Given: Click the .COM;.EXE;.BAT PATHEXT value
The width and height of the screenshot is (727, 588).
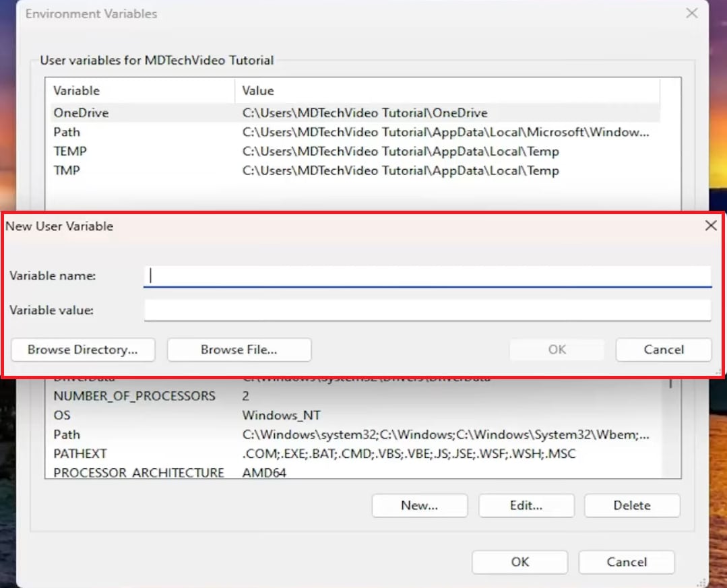Looking at the screenshot, I should coord(408,454).
